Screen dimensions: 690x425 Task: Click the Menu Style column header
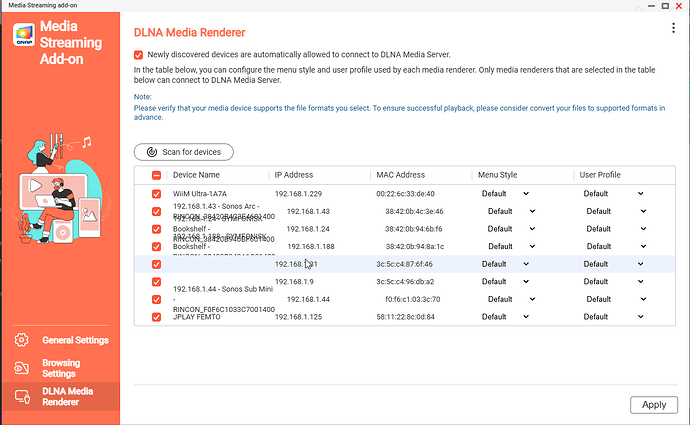click(497, 175)
